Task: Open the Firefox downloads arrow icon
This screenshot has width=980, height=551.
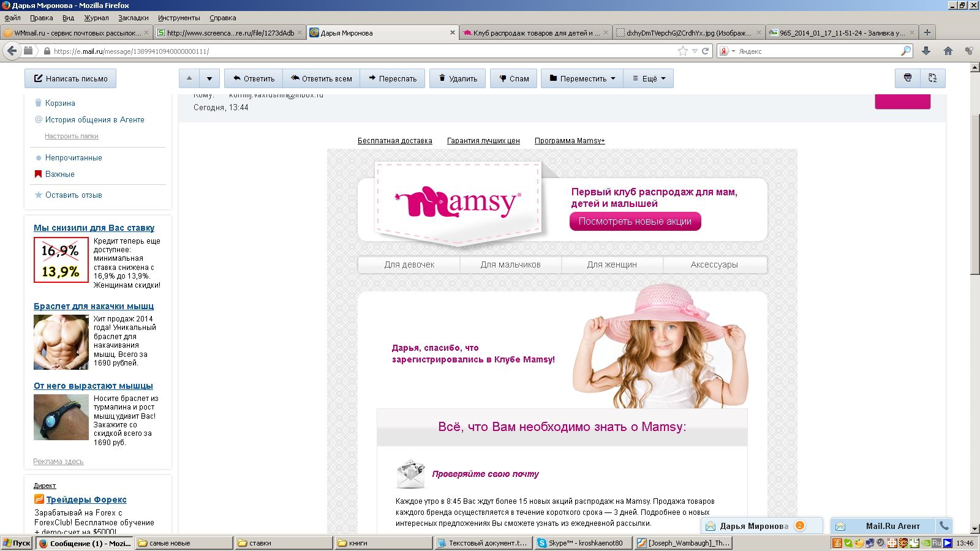Action: 926,51
